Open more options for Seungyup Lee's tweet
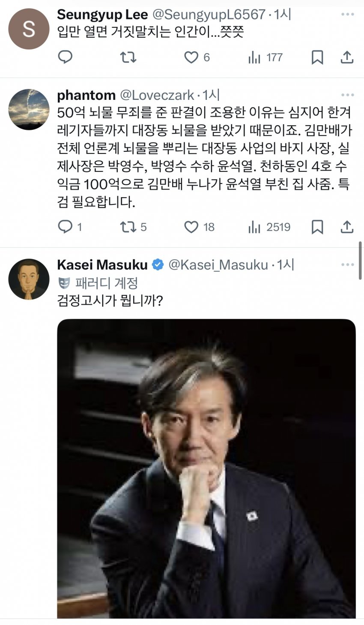This screenshot has width=364, height=625. tap(347, 14)
